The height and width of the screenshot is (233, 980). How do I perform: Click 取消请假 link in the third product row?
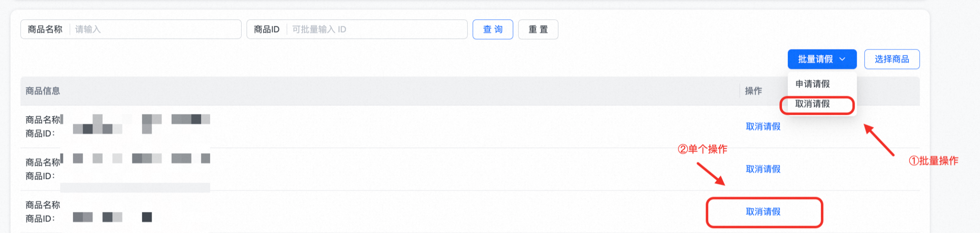763,212
